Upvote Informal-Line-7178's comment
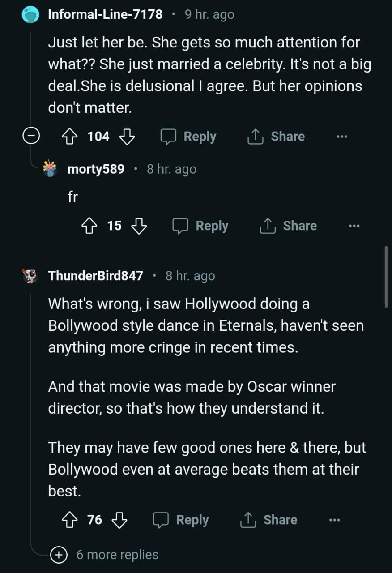Screen dimensions: 392x573 pos(70,137)
